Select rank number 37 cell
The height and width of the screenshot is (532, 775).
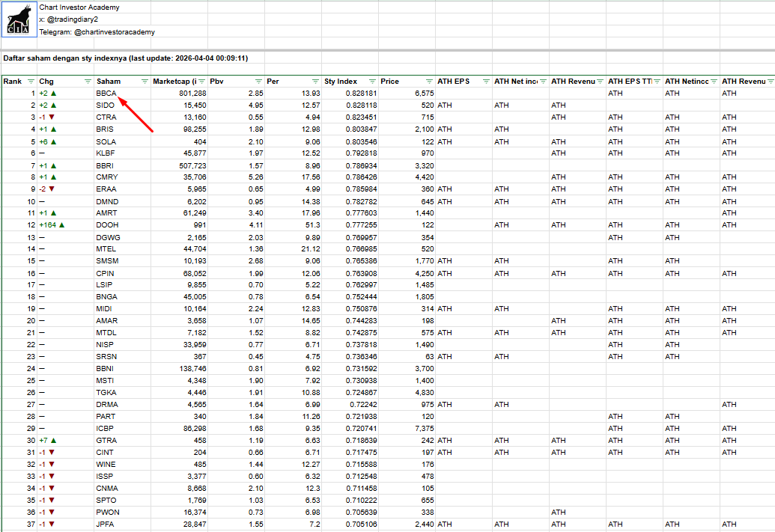click(x=19, y=524)
